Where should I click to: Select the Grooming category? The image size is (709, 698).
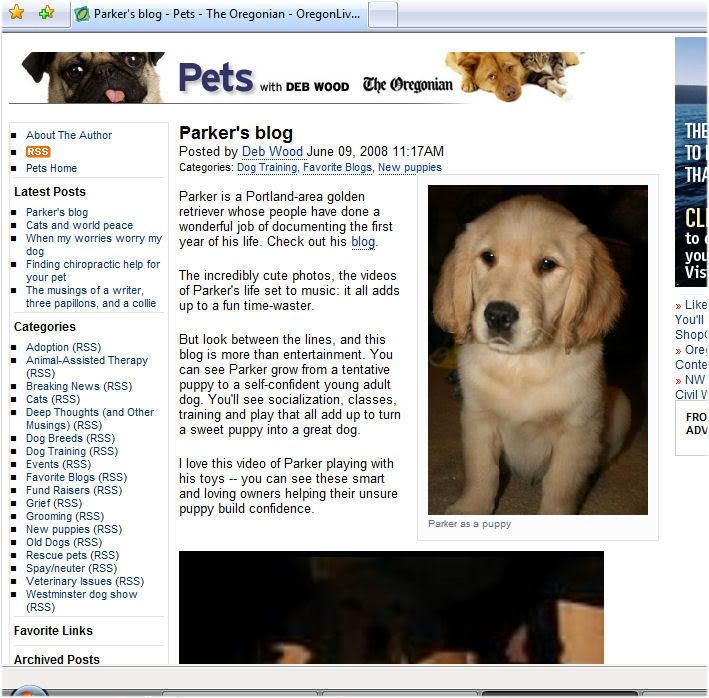pos(49,516)
